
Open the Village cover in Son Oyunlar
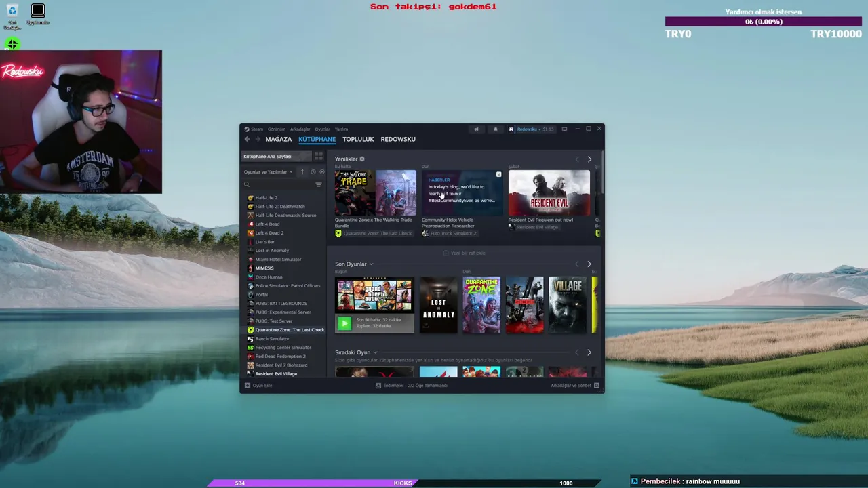pos(567,304)
